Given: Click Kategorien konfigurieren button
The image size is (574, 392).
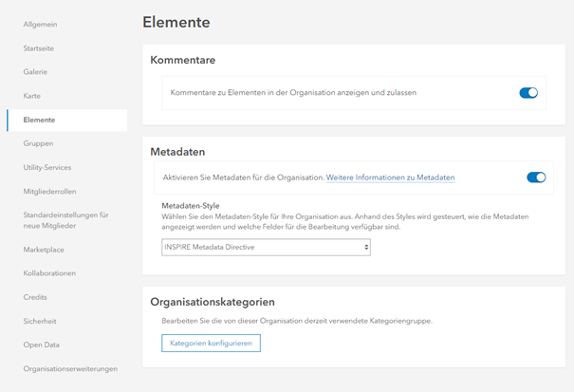Looking at the screenshot, I should click(x=211, y=344).
